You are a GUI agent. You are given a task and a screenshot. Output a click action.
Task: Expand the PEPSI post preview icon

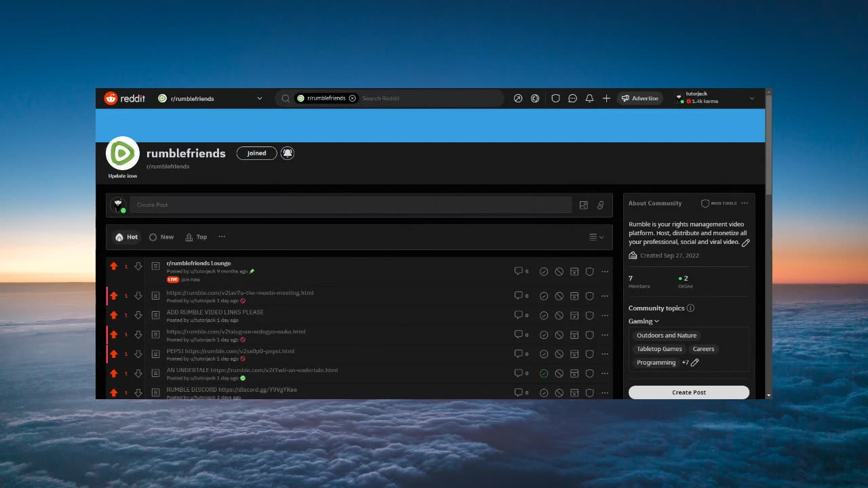pos(155,354)
